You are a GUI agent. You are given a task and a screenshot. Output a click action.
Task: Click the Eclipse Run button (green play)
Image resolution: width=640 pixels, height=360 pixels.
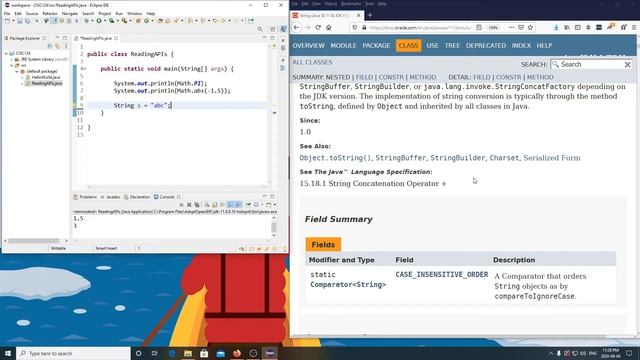coord(99,20)
